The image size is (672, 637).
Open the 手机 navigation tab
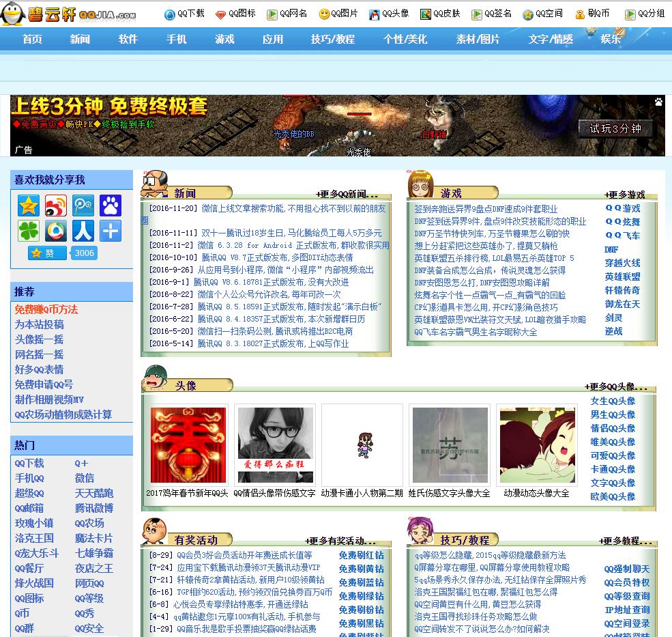[177, 39]
